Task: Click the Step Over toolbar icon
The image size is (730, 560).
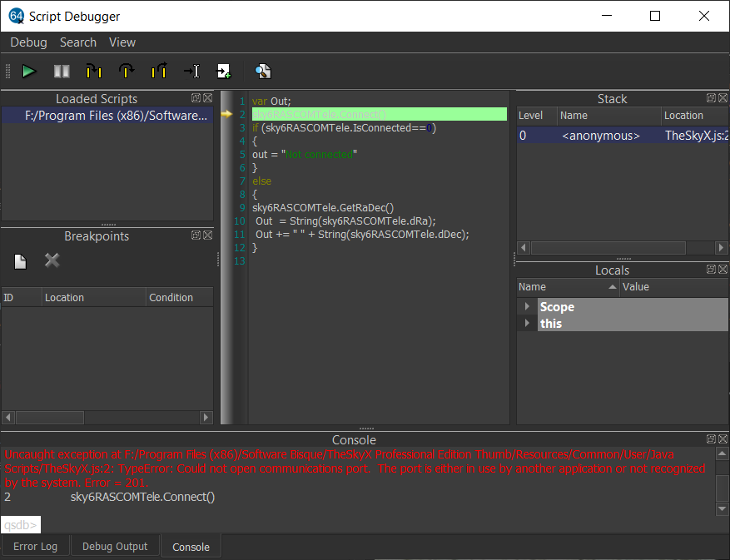Action: coord(127,72)
